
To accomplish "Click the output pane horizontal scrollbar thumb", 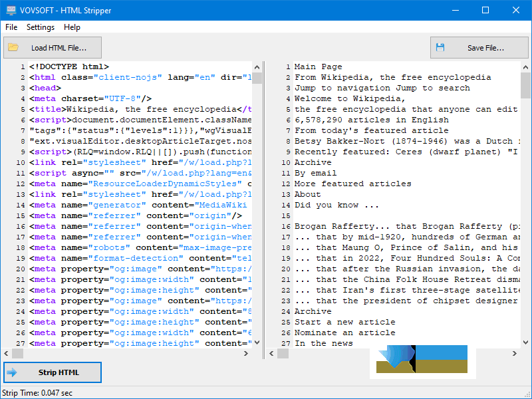I will [x=283, y=354].
